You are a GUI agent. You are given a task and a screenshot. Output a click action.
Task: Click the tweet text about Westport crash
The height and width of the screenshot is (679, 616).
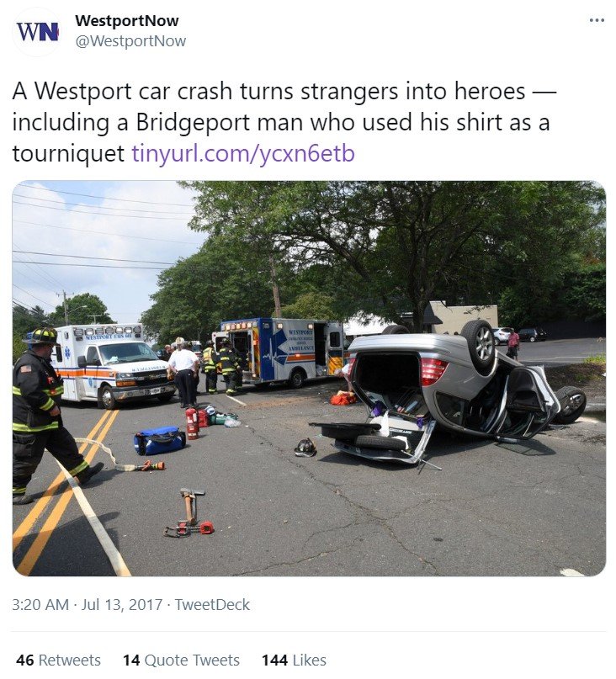point(284,122)
